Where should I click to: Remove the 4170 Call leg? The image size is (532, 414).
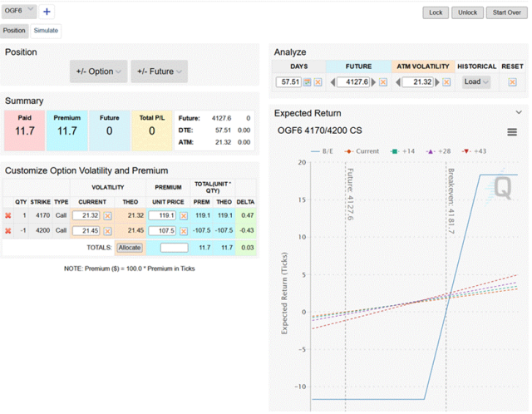pos(8,216)
